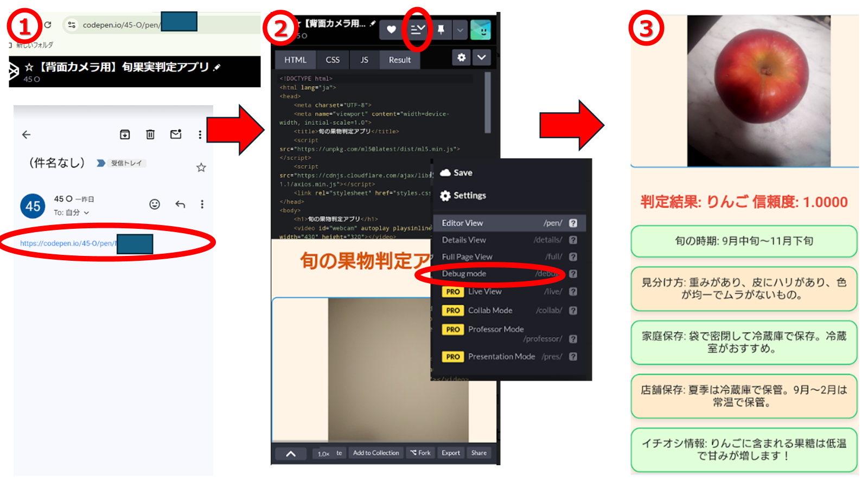
Task: Select Presentation Mode PRO option
Action: tap(509, 357)
